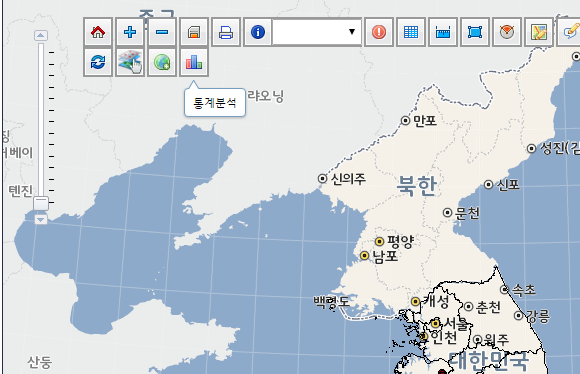Select the area selection rectangle tool

475,32
